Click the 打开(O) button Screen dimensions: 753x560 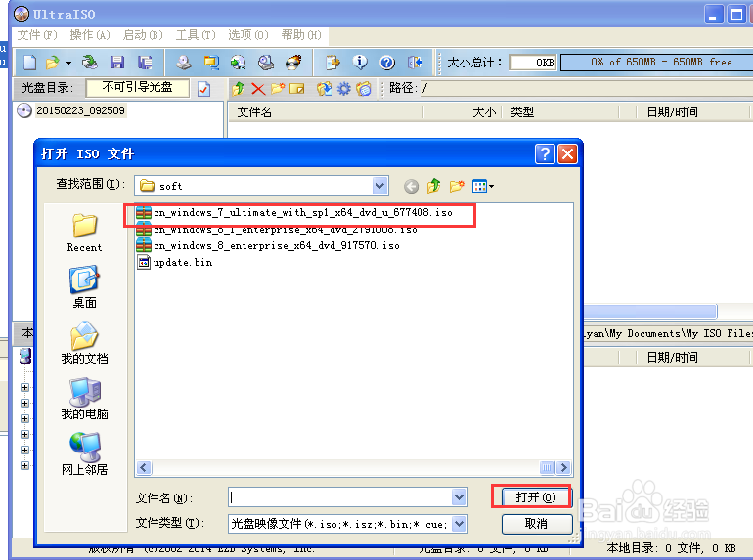pyautogui.click(x=536, y=497)
